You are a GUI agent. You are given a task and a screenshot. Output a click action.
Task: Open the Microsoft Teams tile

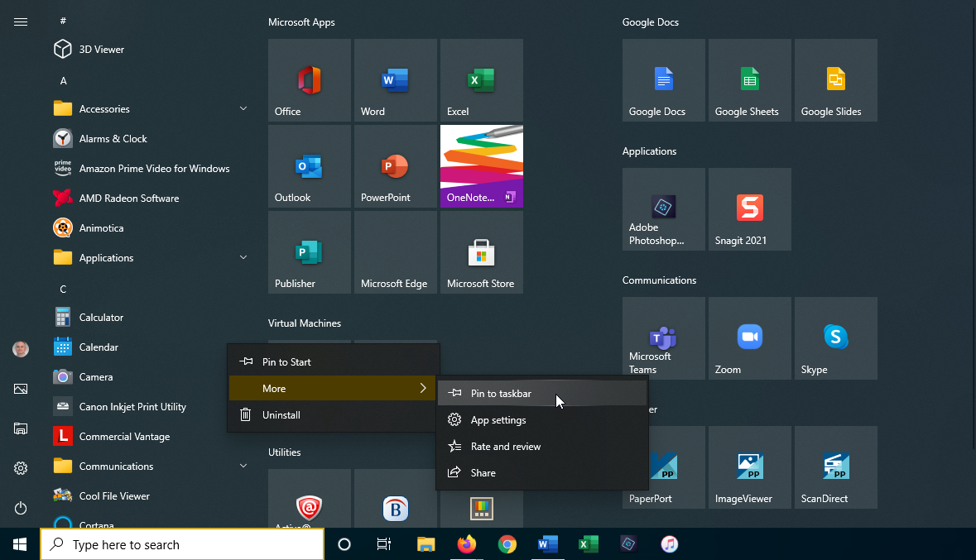coord(664,337)
